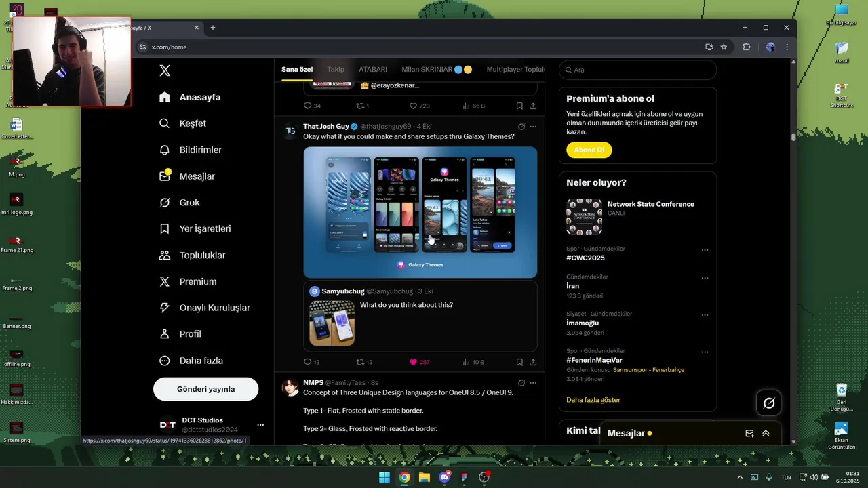Viewport: 868px width, 488px height.
Task: Open NMPS post more options
Action: [x=533, y=383]
